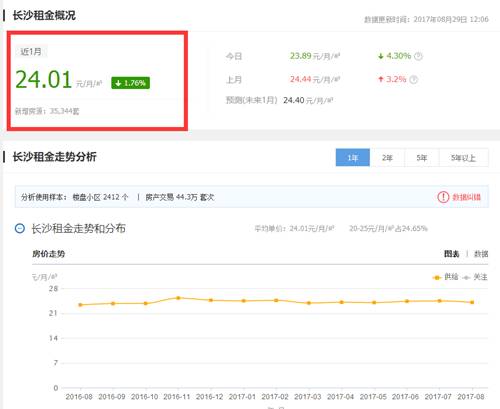The width and height of the screenshot is (500, 409).
Task: Click the 2016-11 data point on chart
Action: 178,298
